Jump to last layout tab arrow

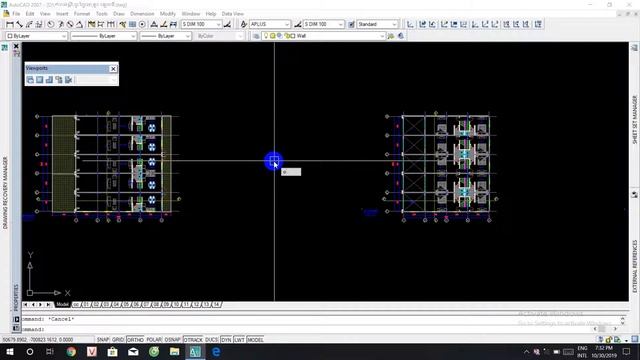tap(49, 304)
